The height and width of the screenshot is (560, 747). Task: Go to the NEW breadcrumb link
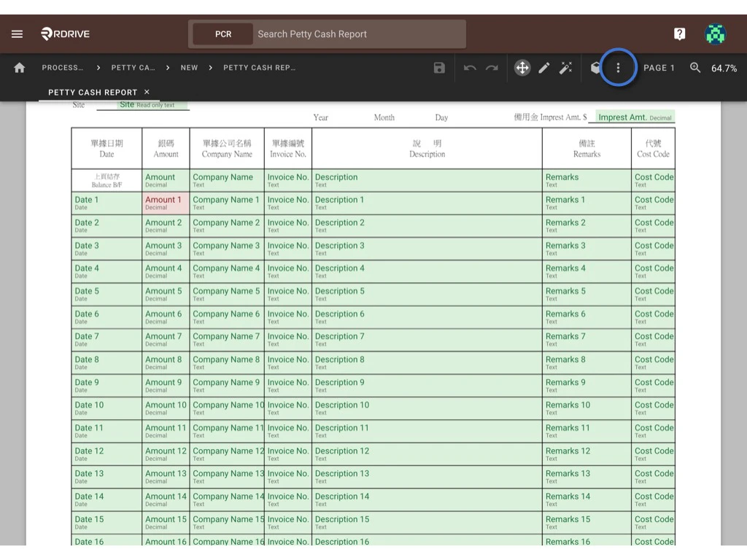(x=189, y=68)
